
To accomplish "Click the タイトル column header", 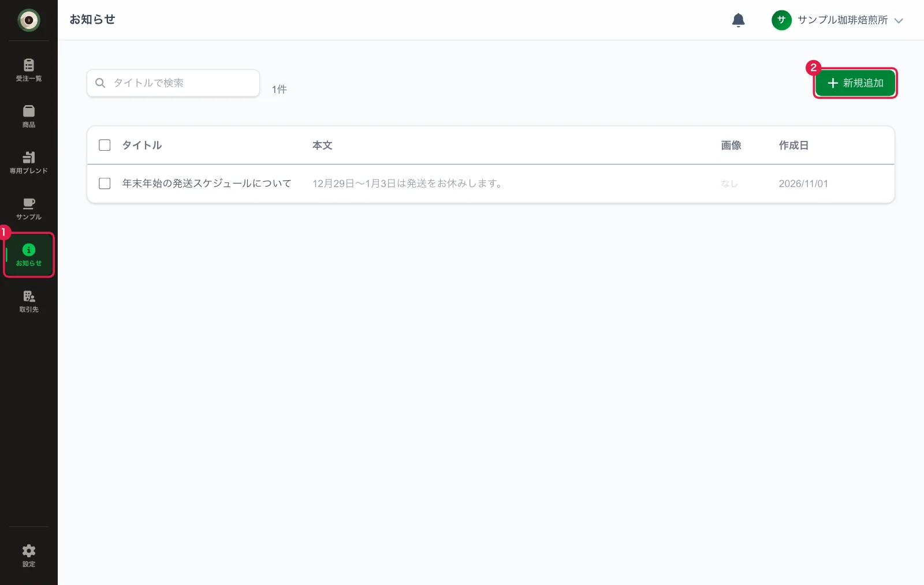I will (x=142, y=145).
